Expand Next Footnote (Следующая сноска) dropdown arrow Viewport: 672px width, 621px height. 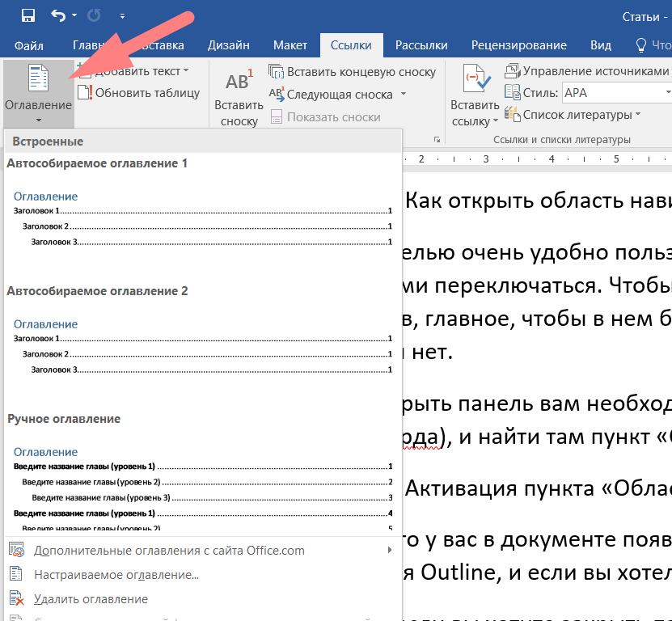point(404,95)
